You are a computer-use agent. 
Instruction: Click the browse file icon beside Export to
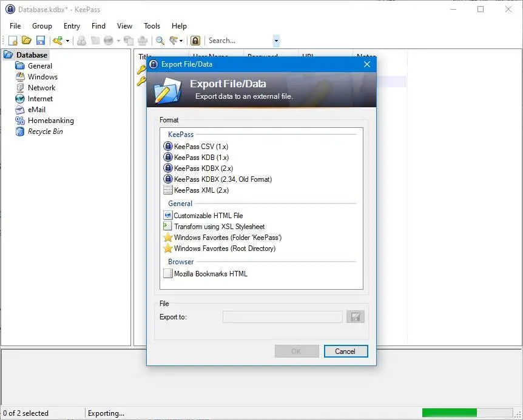[355, 317]
